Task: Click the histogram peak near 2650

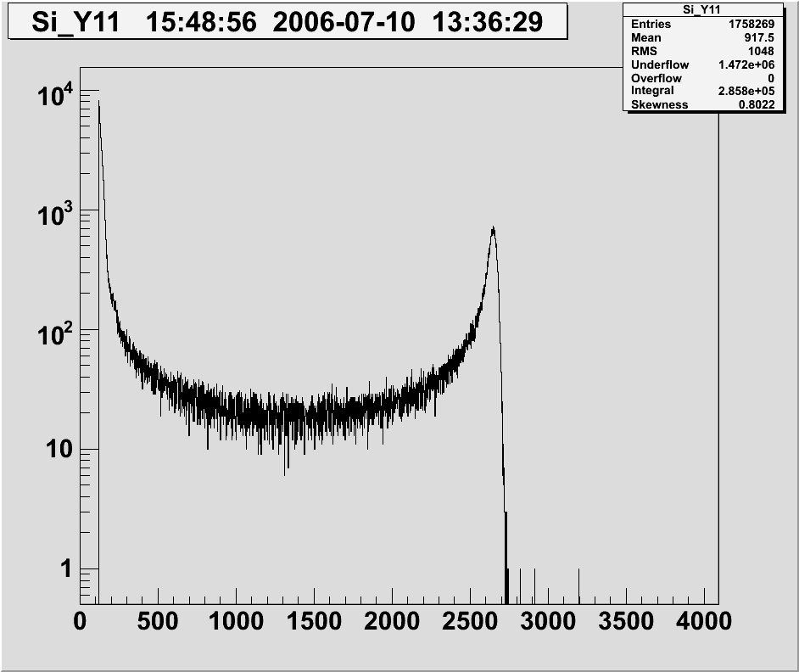Action: pos(492,231)
